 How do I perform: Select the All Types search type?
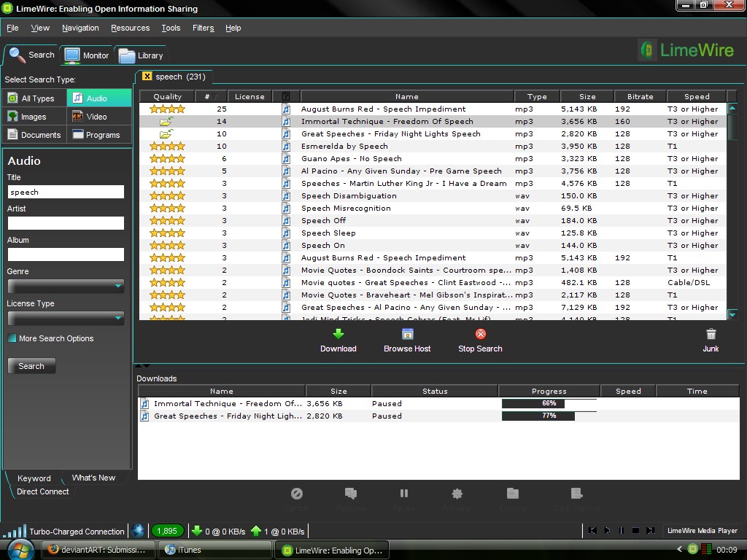[x=35, y=98]
